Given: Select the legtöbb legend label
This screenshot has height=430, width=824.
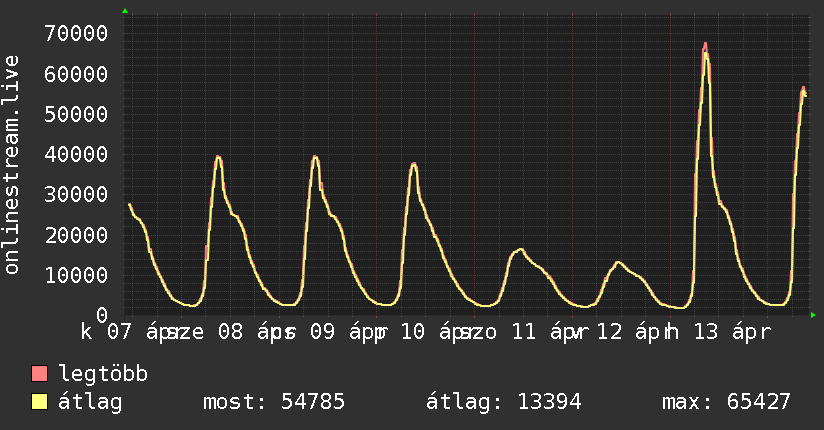Looking at the screenshot, I should [x=103, y=374].
